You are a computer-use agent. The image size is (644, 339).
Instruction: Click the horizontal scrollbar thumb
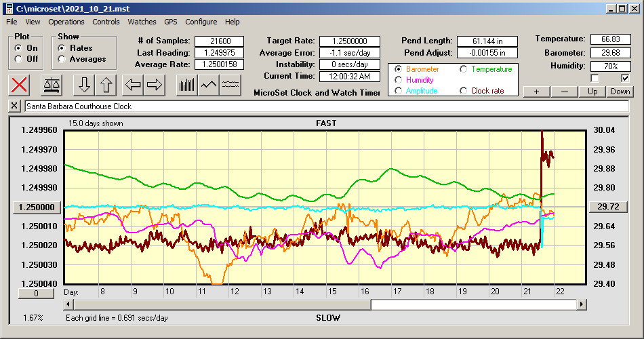point(222,304)
